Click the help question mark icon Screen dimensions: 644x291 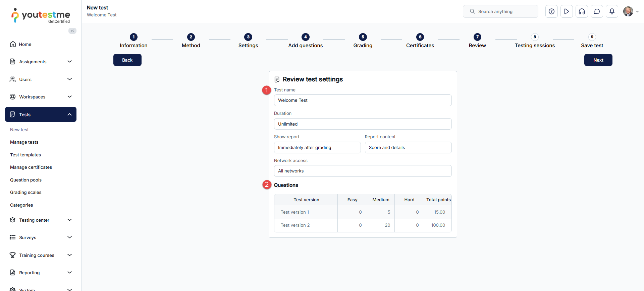(x=551, y=11)
